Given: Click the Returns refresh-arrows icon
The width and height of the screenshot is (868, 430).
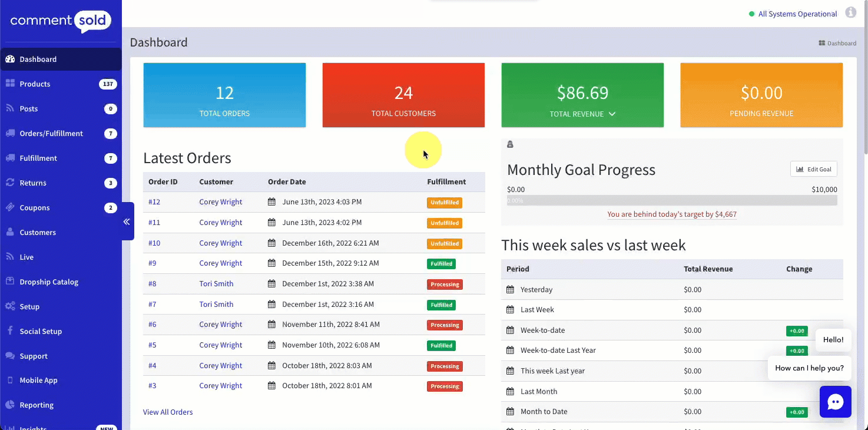Looking at the screenshot, I should (10, 183).
